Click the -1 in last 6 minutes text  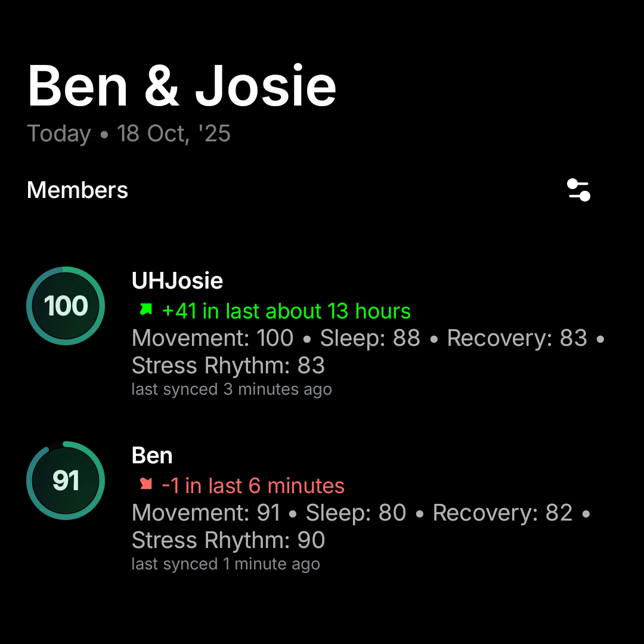coord(253,485)
